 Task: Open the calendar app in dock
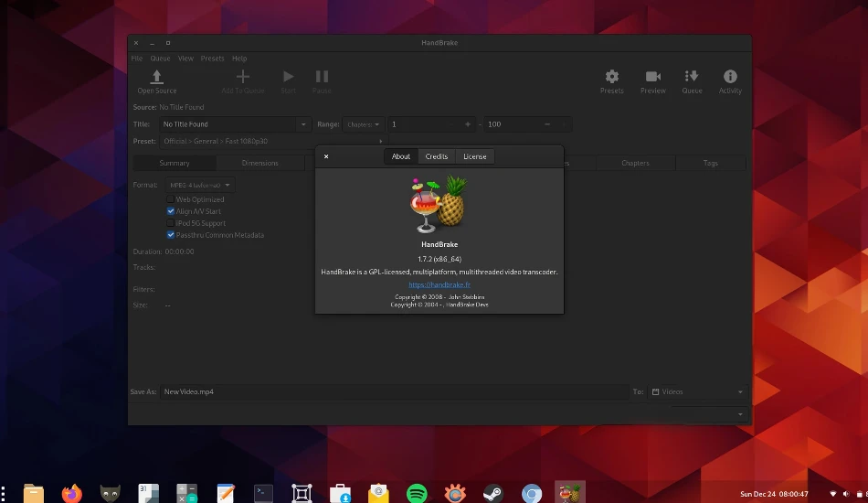(148, 493)
